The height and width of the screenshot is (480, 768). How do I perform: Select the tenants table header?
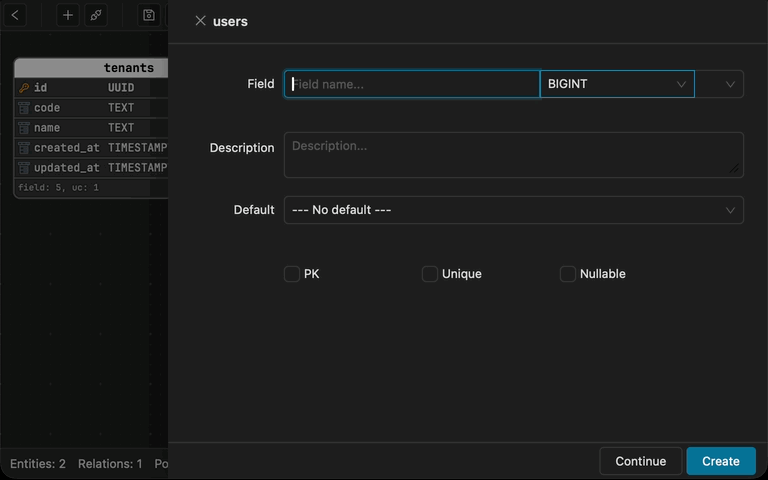[91, 68]
